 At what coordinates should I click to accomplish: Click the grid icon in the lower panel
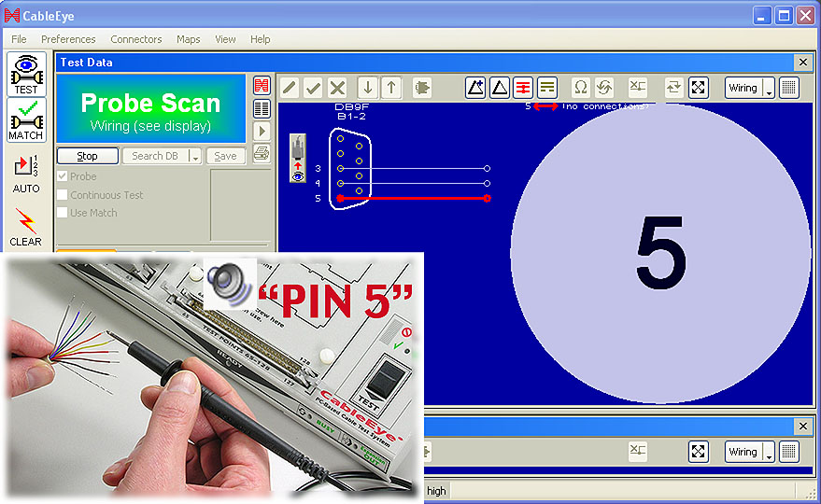click(789, 452)
